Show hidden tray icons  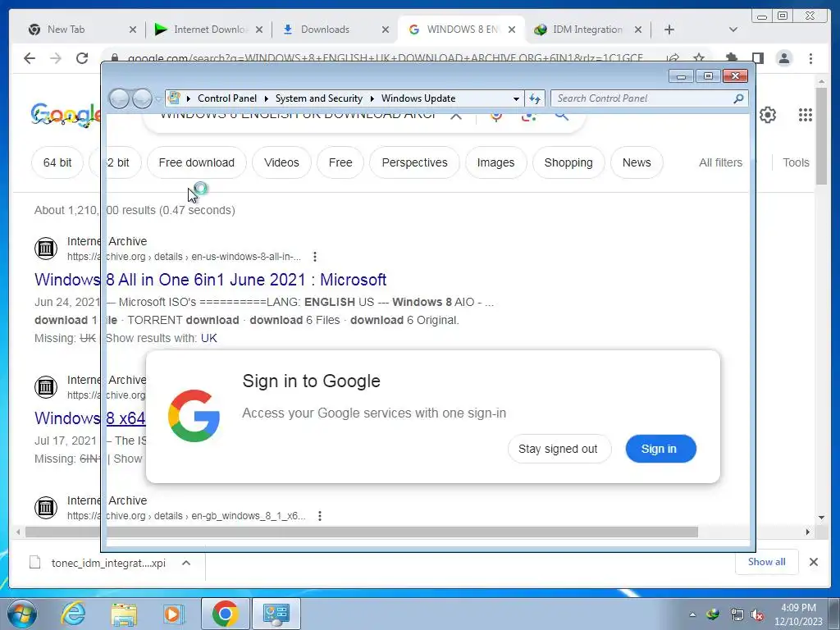[x=692, y=615]
